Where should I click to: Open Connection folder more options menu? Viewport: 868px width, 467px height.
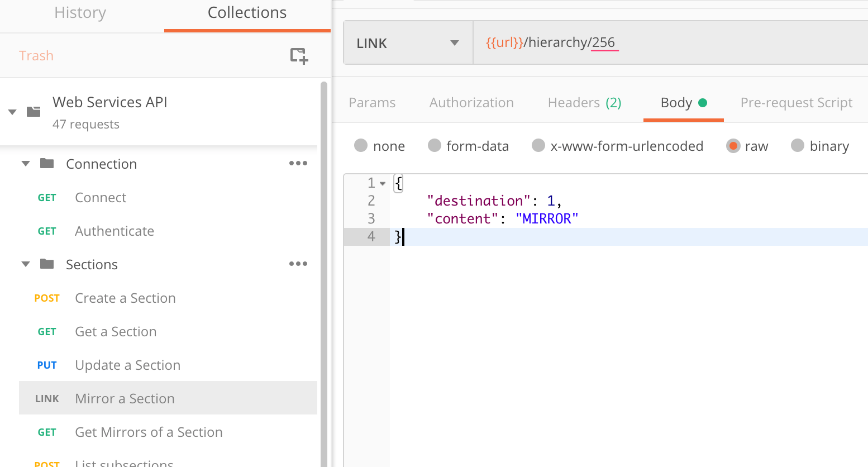pyautogui.click(x=298, y=164)
